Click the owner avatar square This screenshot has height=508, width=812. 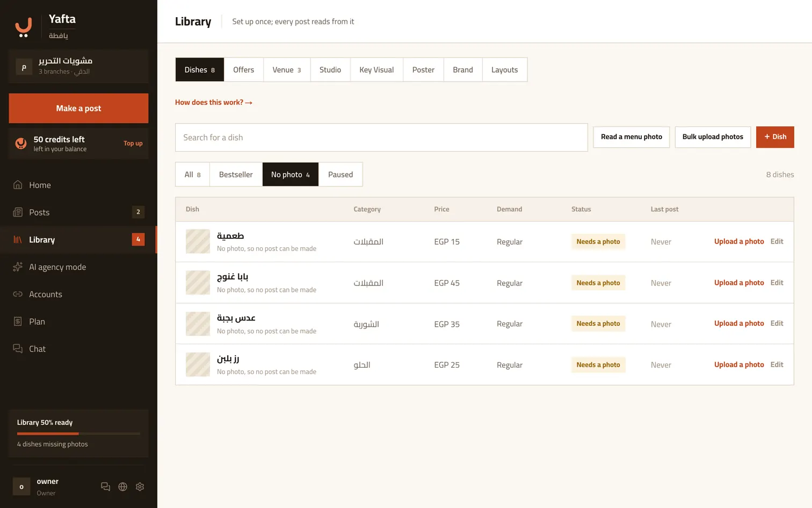(21, 486)
